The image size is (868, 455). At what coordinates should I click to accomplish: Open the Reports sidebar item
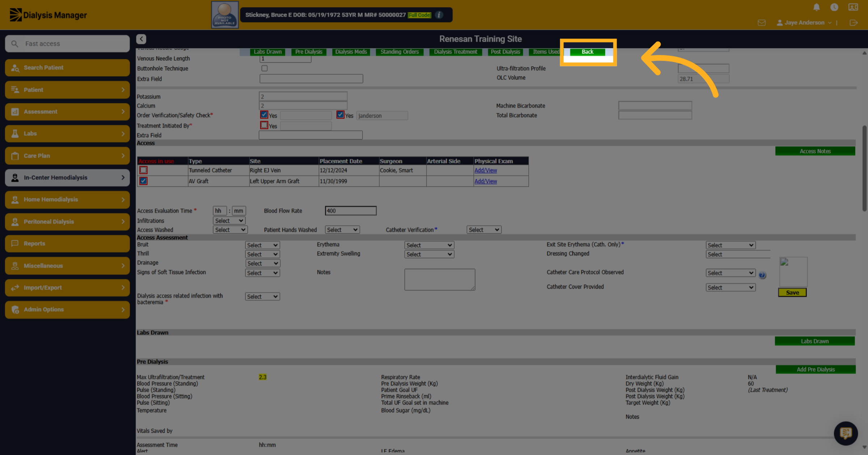[x=67, y=244]
